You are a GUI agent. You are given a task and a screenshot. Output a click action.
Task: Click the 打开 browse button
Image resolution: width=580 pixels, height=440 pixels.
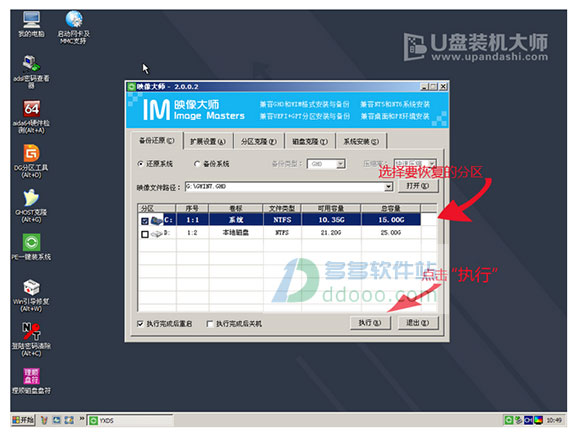click(418, 186)
